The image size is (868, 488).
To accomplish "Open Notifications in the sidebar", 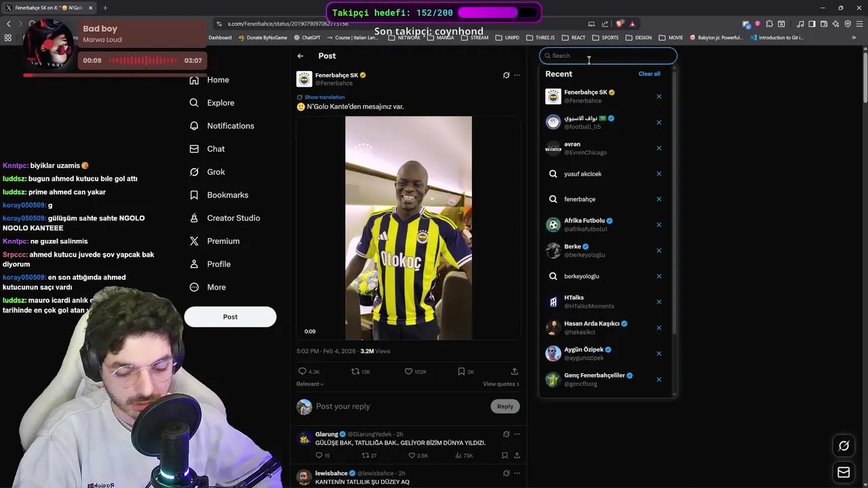I will 222,126.
